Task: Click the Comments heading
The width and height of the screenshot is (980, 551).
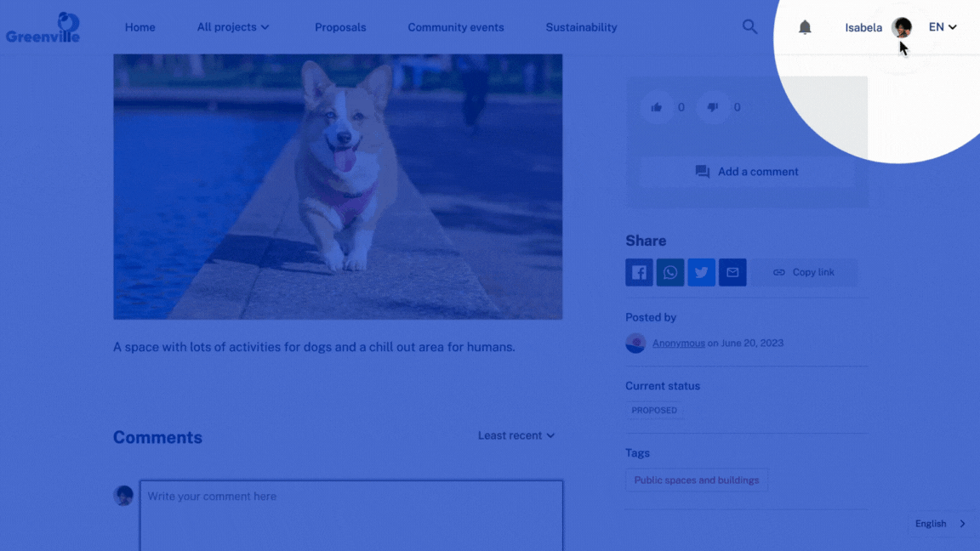Action: point(157,437)
